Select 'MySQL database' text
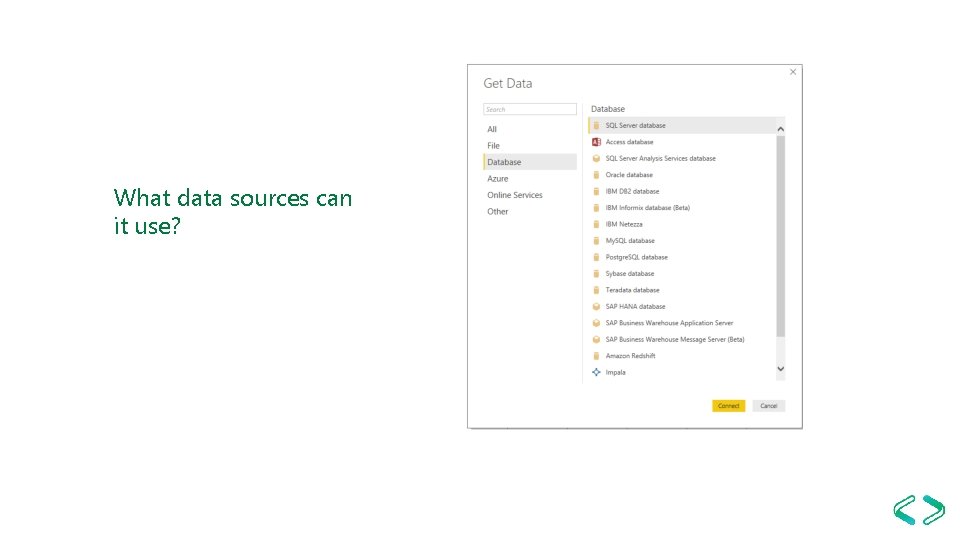Viewport: 960px width, 540px height. [630, 241]
